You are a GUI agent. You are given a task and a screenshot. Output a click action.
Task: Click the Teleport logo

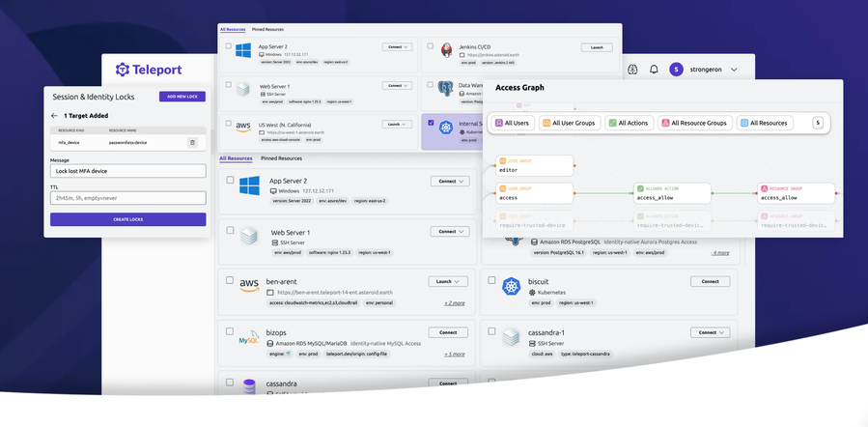click(149, 70)
